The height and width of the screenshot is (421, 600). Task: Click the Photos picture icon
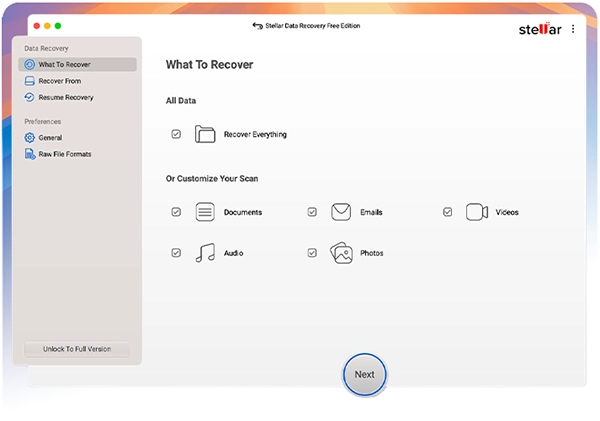coord(341,253)
